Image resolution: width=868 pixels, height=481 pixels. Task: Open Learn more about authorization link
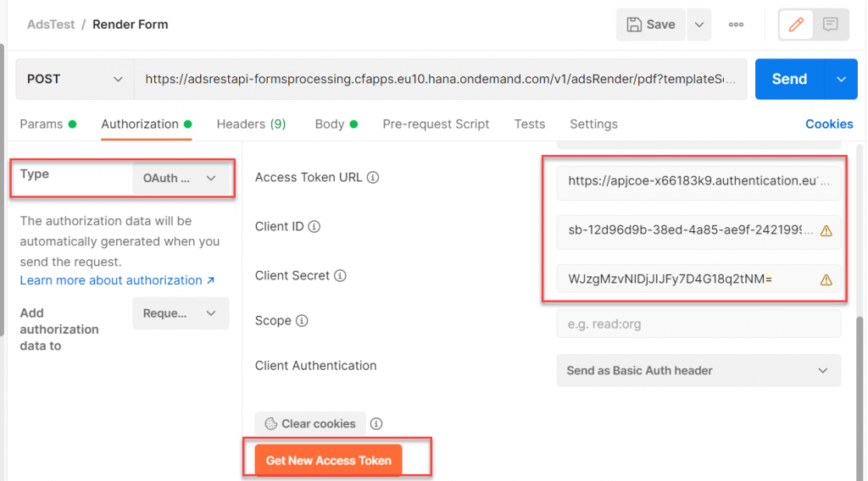(117, 280)
